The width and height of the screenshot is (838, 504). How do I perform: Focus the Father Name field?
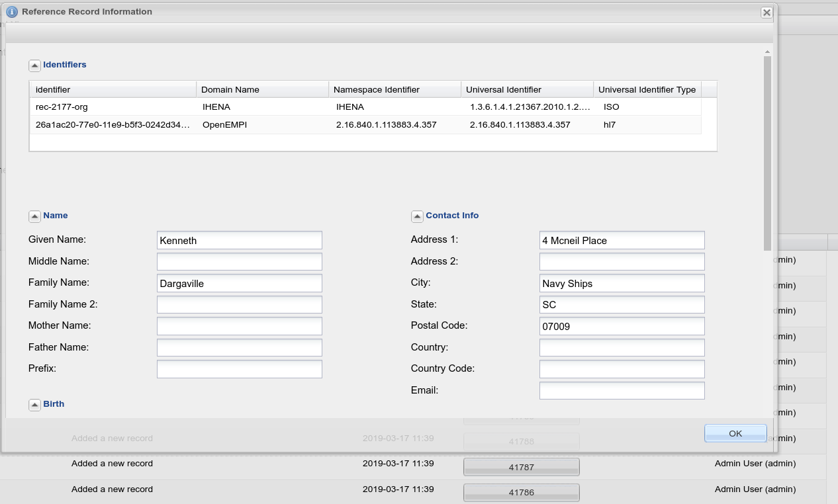point(240,347)
